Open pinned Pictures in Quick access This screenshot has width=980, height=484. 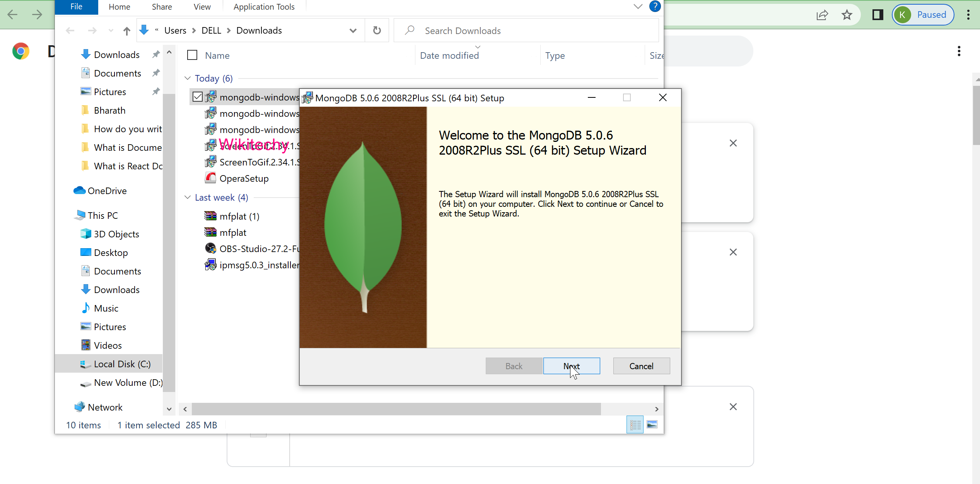pyautogui.click(x=110, y=92)
